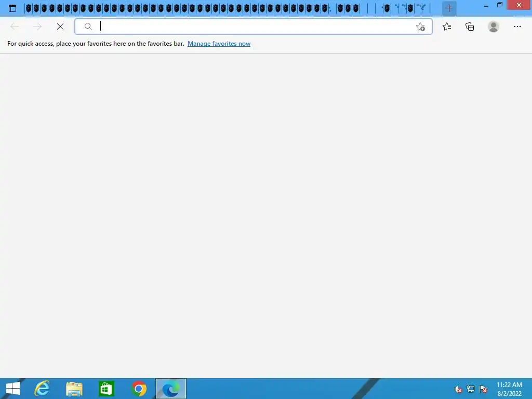The image size is (532, 399).
Task: Go forward to the next page
Action: tap(37, 26)
